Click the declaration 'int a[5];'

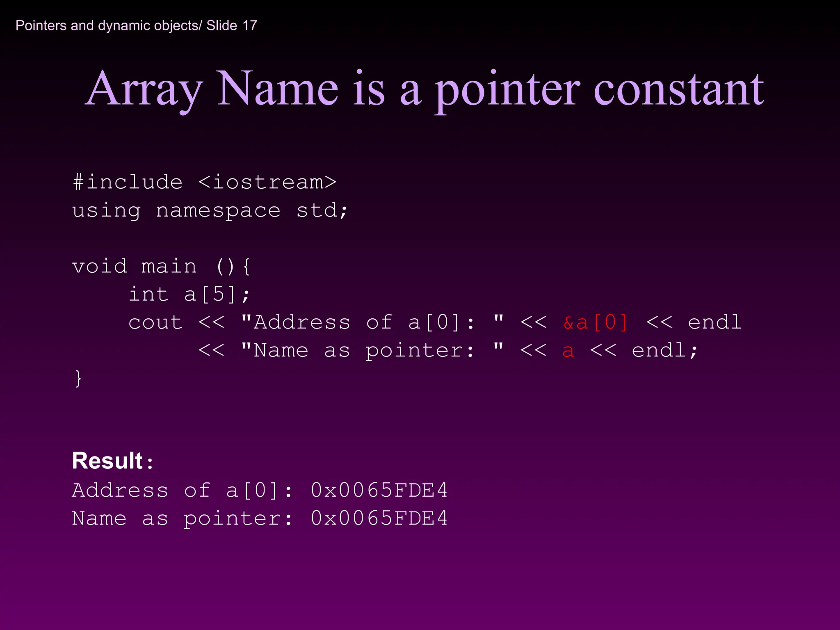pos(189,294)
